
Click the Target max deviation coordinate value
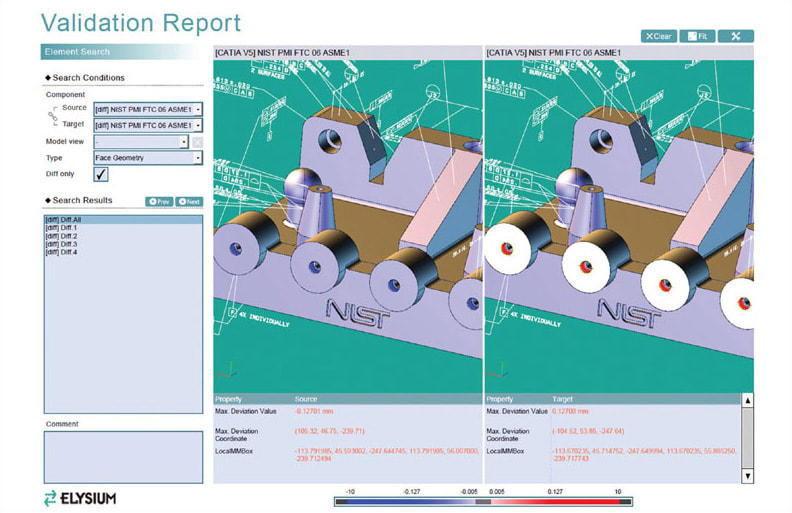[588, 431]
